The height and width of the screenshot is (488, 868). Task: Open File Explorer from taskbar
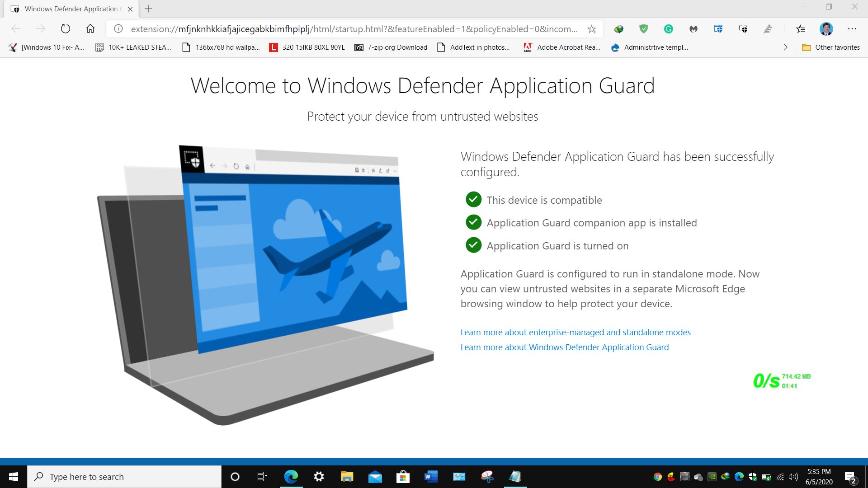point(347,477)
